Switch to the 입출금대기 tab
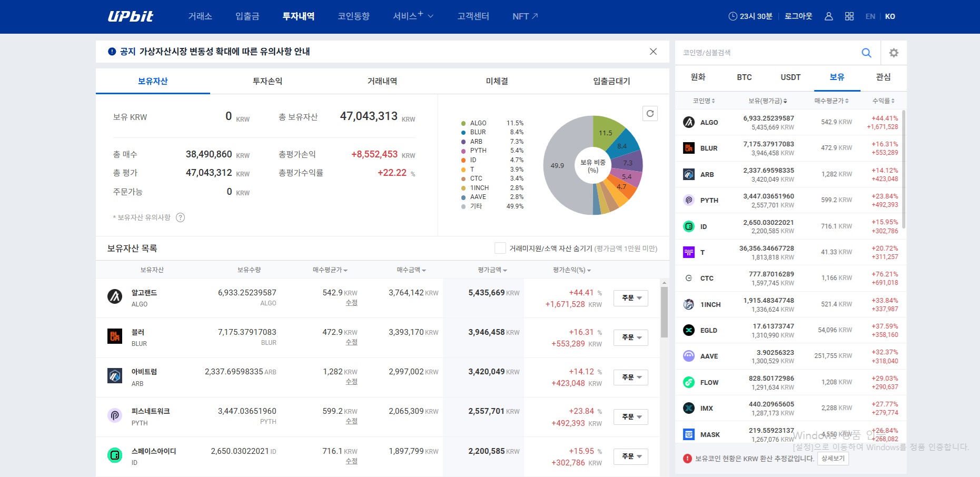Image resolution: width=980 pixels, height=477 pixels. pyautogui.click(x=611, y=81)
